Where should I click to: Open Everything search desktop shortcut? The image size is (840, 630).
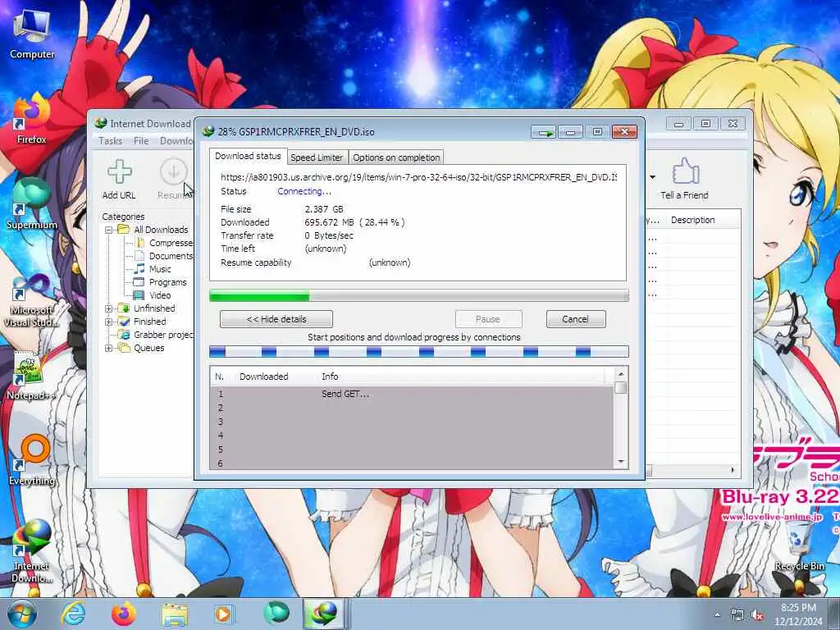coord(32,461)
